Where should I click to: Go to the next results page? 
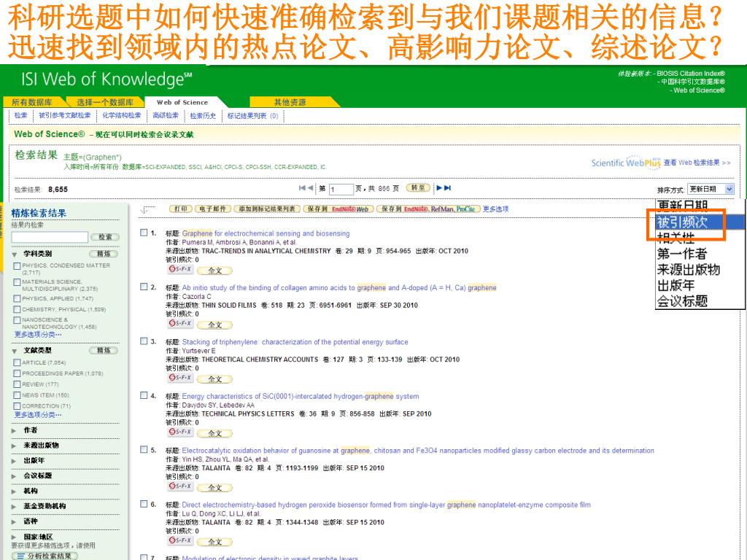click(439, 188)
